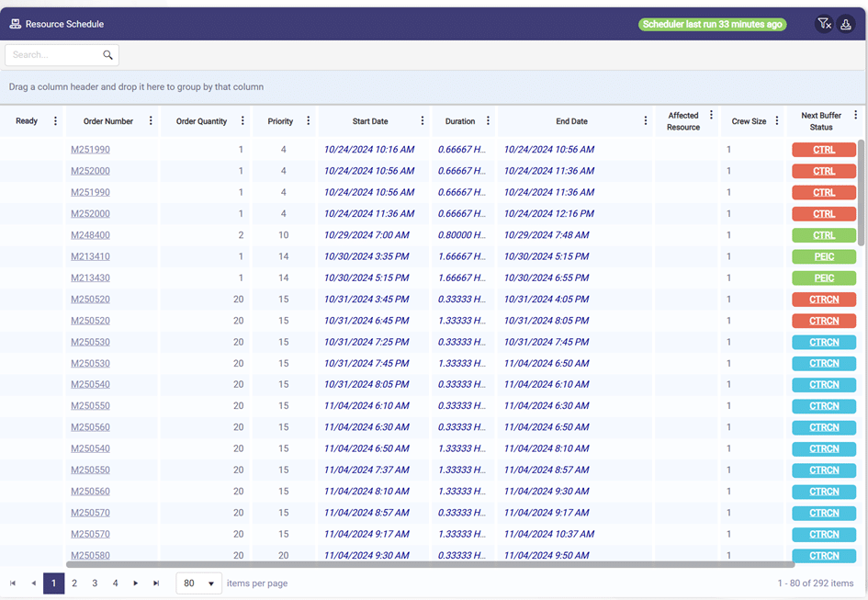Open Order Quantity column menu icon
Image resolution: width=868 pixels, height=600 pixels.
point(242,120)
